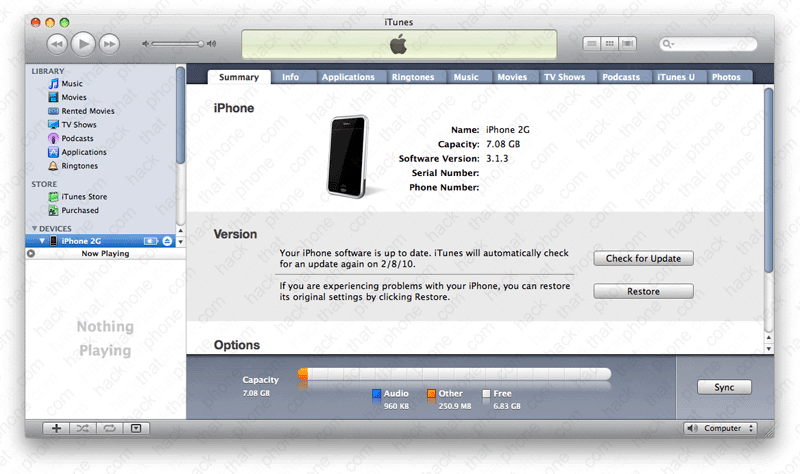800x474 pixels.
Task: Switch to the Podcasts tab
Action: (621, 77)
